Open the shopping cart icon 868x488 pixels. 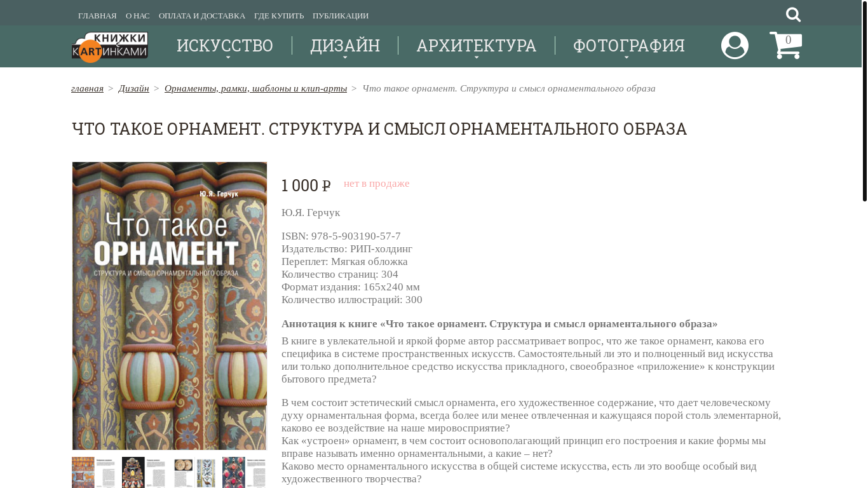[785, 46]
